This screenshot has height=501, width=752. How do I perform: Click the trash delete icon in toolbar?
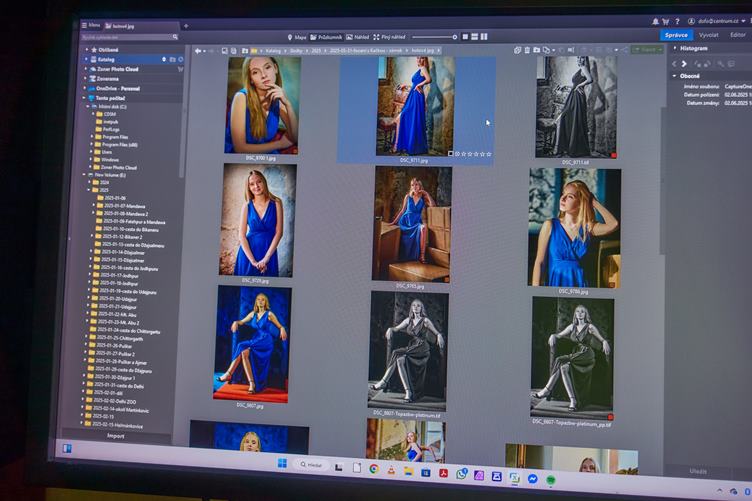[x=527, y=50]
